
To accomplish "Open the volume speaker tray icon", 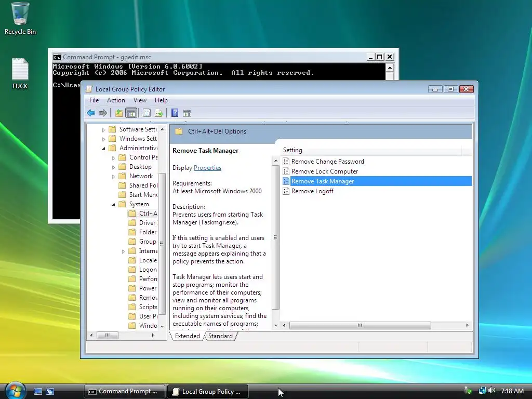I will tap(491, 391).
